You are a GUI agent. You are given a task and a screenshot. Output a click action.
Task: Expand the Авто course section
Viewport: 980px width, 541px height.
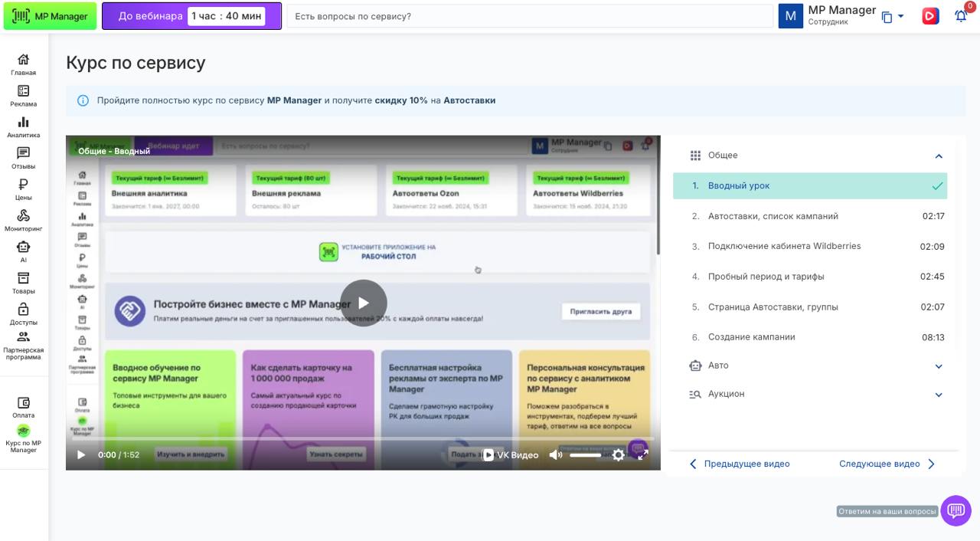938,366
